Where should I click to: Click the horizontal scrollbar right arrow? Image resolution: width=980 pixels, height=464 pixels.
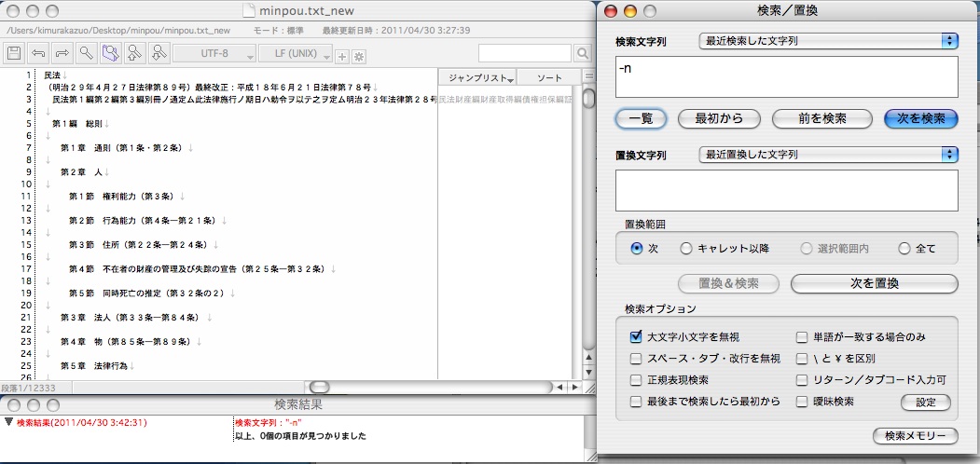click(x=576, y=388)
